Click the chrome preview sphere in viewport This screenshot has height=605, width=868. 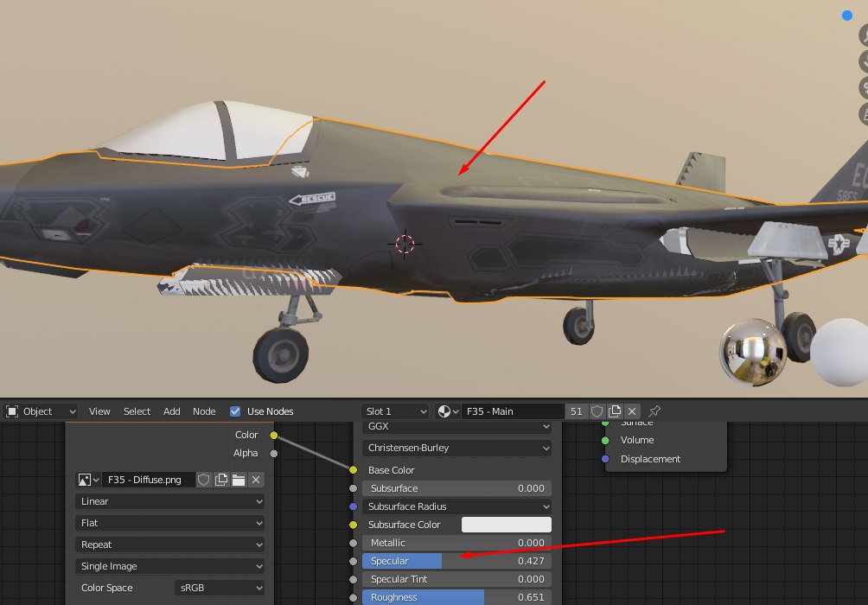(753, 353)
